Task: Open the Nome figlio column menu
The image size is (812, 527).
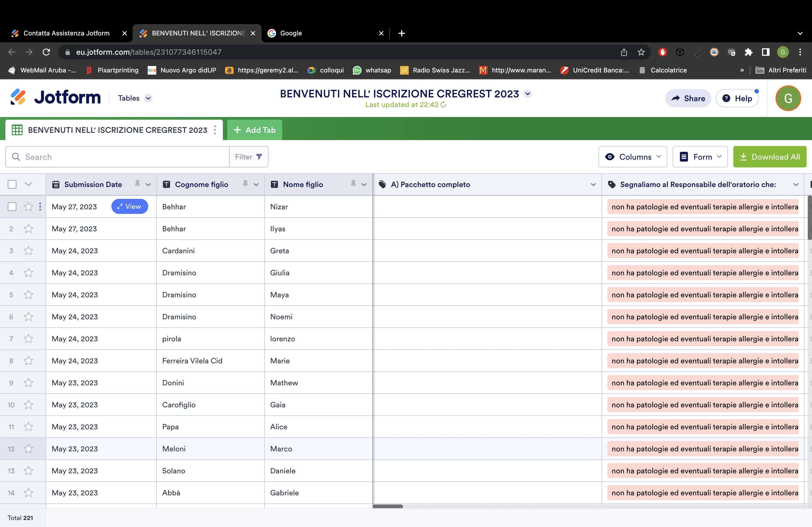Action: [x=364, y=184]
